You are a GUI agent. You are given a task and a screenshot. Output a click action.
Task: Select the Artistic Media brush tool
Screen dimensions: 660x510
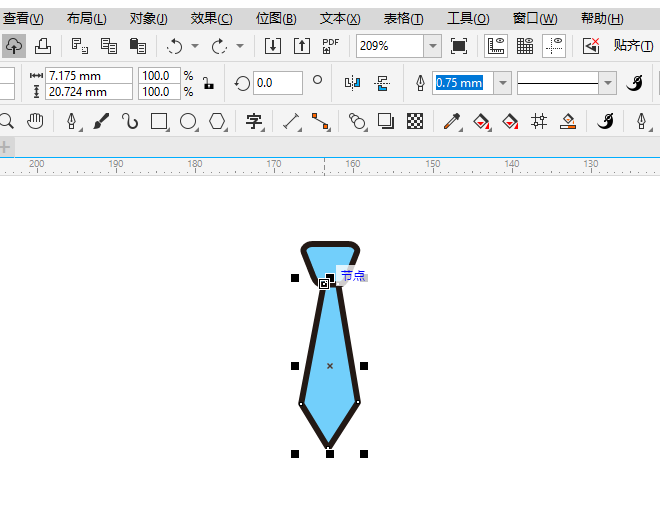(x=101, y=122)
